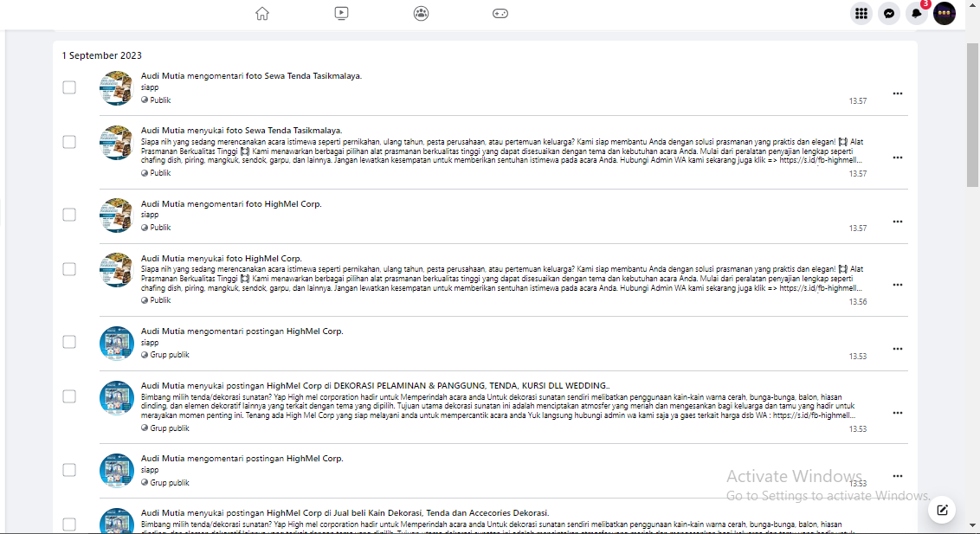Open the Messenger icon
Viewport: 980px width, 534px height.
(x=889, y=13)
